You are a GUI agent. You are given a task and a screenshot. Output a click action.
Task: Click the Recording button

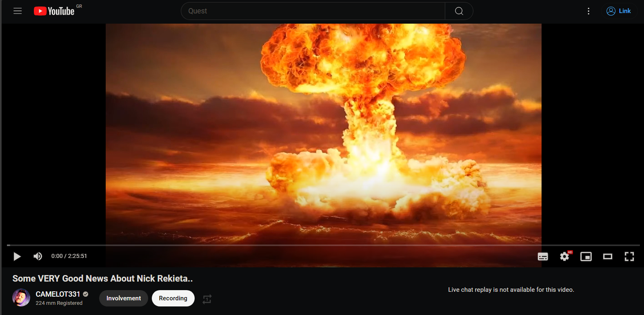173,298
